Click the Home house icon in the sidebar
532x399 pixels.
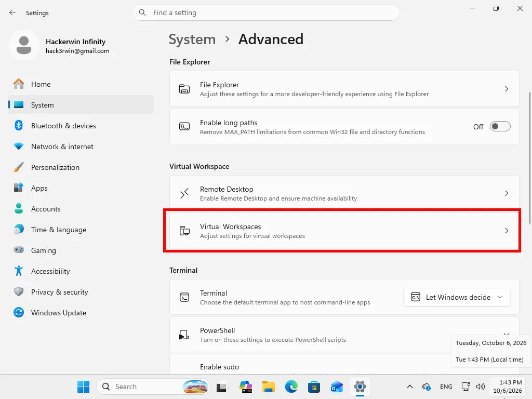pos(19,84)
